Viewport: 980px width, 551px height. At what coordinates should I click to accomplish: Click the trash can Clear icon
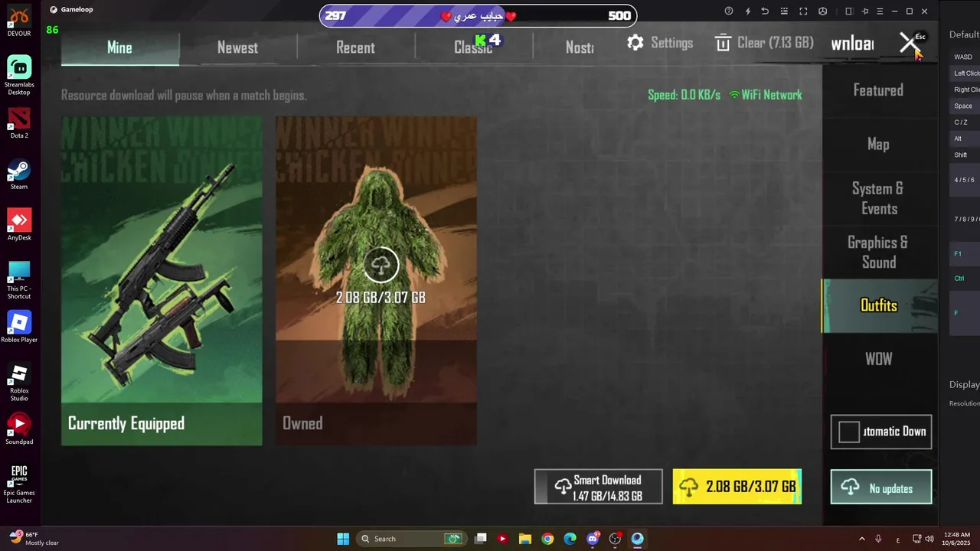pos(723,43)
